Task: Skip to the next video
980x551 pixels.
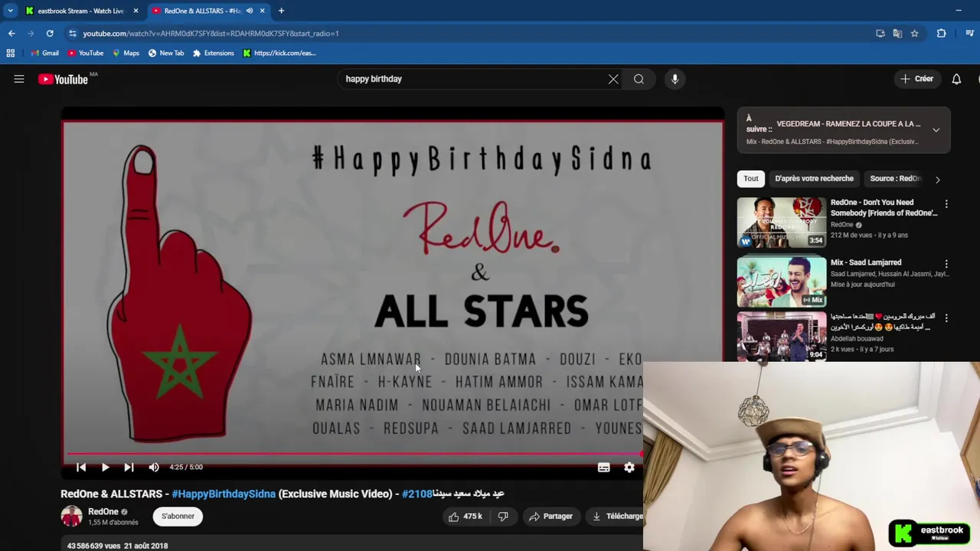Action: 129,467
